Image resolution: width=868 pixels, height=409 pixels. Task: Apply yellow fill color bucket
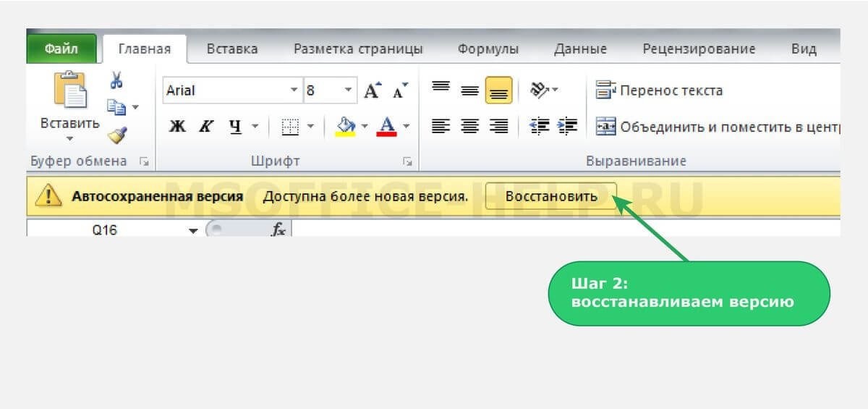click(346, 127)
